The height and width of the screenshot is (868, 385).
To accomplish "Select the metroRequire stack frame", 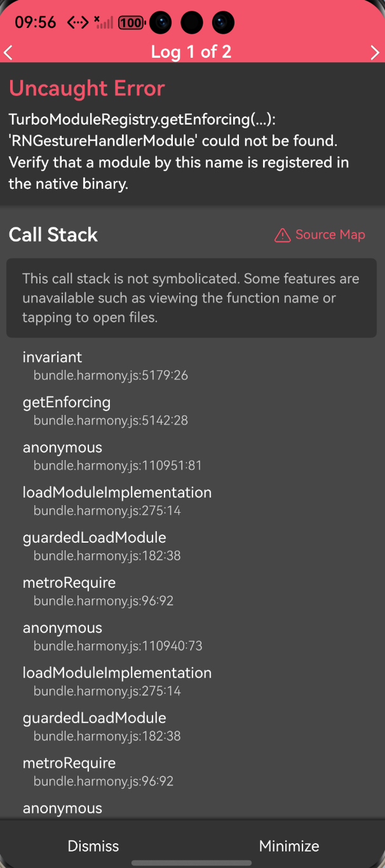I will pos(69,583).
